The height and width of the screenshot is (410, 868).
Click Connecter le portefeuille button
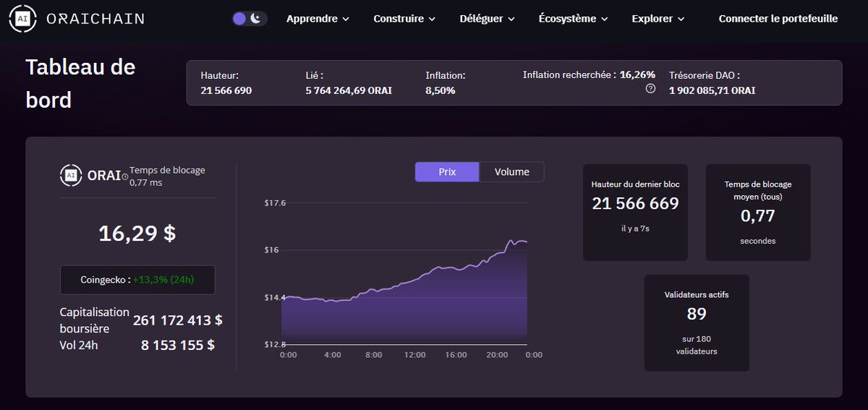pyautogui.click(x=778, y=19)
